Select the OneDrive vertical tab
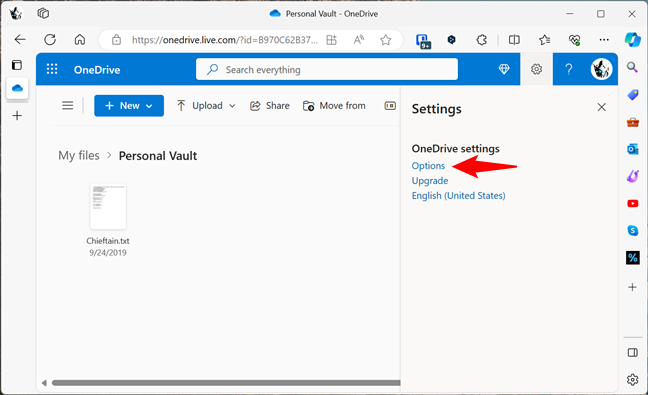Viewport: 648px width, 395px height. [17, 88]
